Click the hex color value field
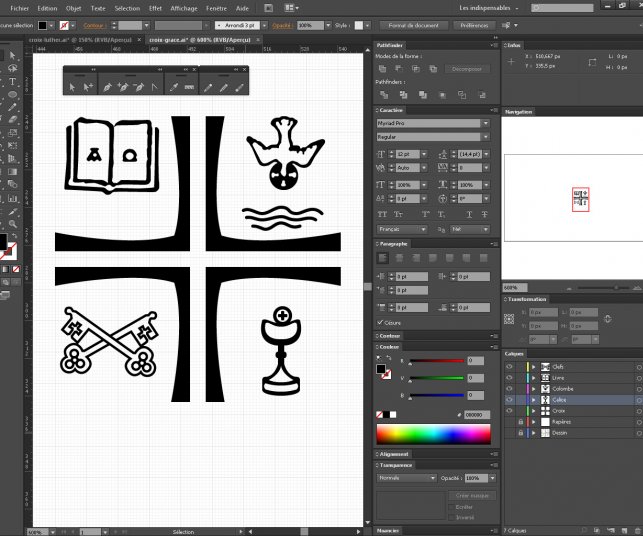Screen dimensions: 643x536 pyautogui.click(x=477, y=415)
